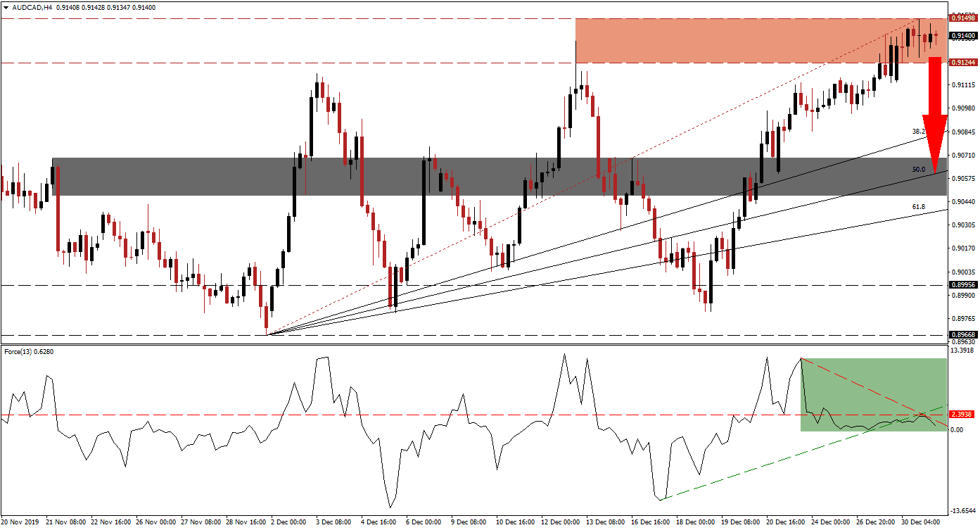Screen dimensions: 980x530
Task: Click the 0.89956 level price tag
Action: [962, 285]
